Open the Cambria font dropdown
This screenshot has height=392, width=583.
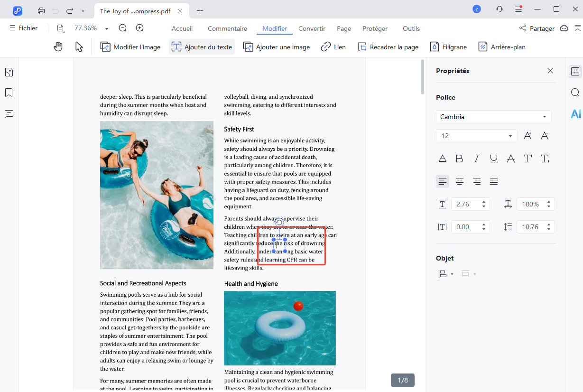coord(493,117)
